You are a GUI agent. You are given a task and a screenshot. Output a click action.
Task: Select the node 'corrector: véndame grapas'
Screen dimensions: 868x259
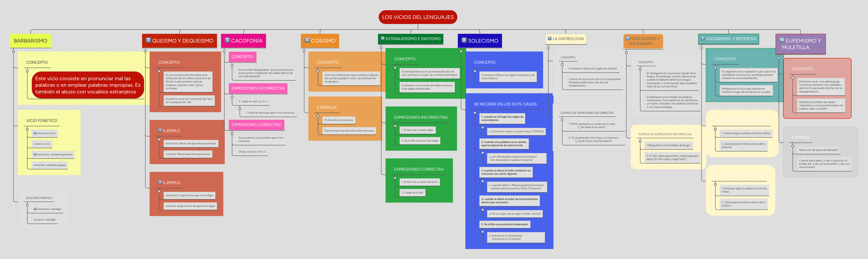pos(49,165)
